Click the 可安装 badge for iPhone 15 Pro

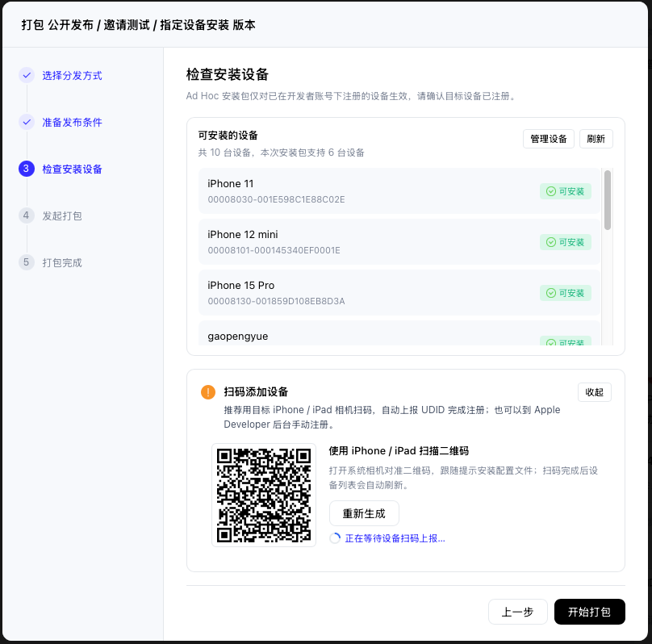pos(566,293)
